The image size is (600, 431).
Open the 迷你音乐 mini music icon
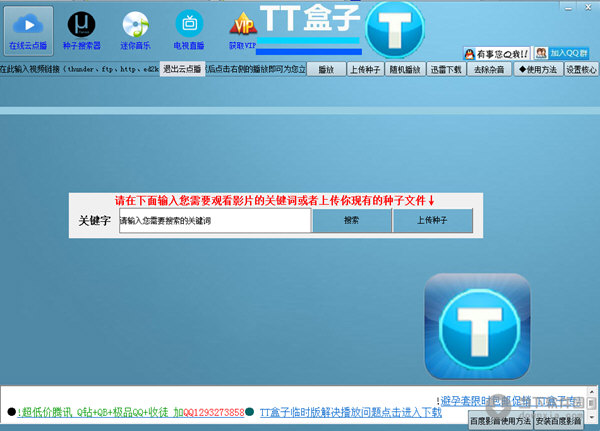tap(135, 24)
